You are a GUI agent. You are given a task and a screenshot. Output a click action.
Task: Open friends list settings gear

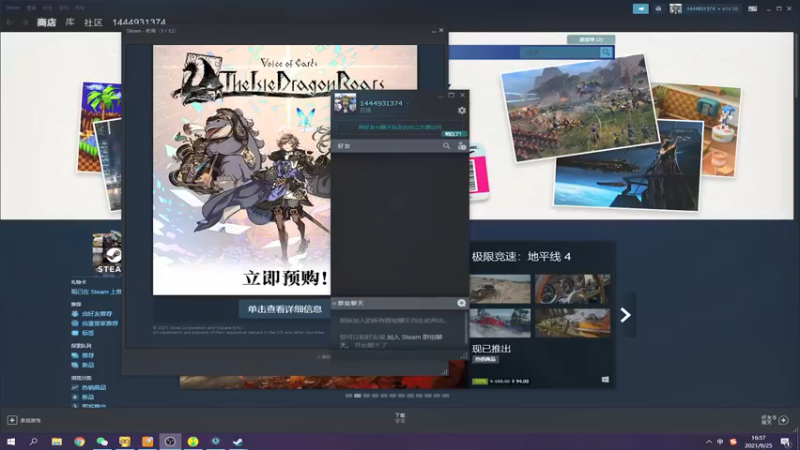[x=462, y=110]
